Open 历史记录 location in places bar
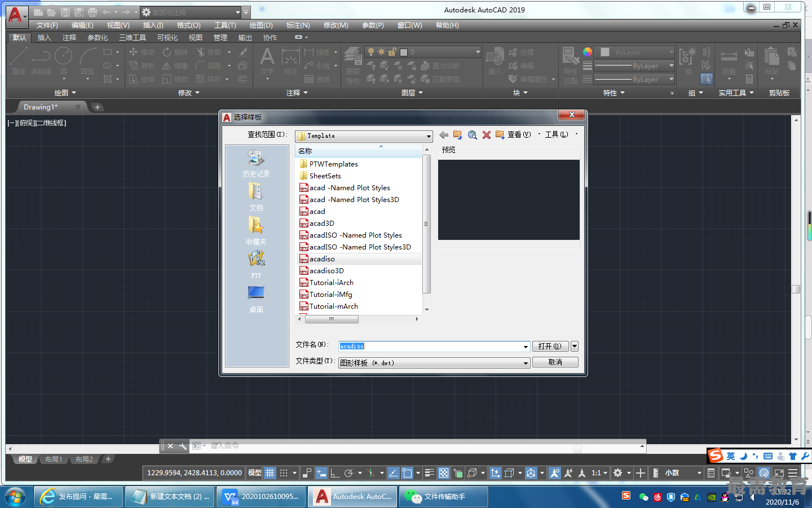812x508 pixels. (x=256, y=163)
